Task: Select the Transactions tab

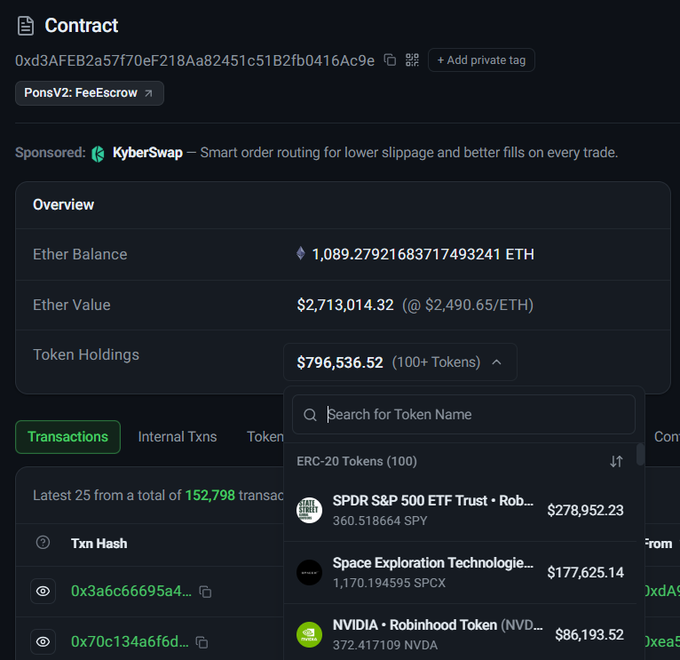Action: point(68,437)
